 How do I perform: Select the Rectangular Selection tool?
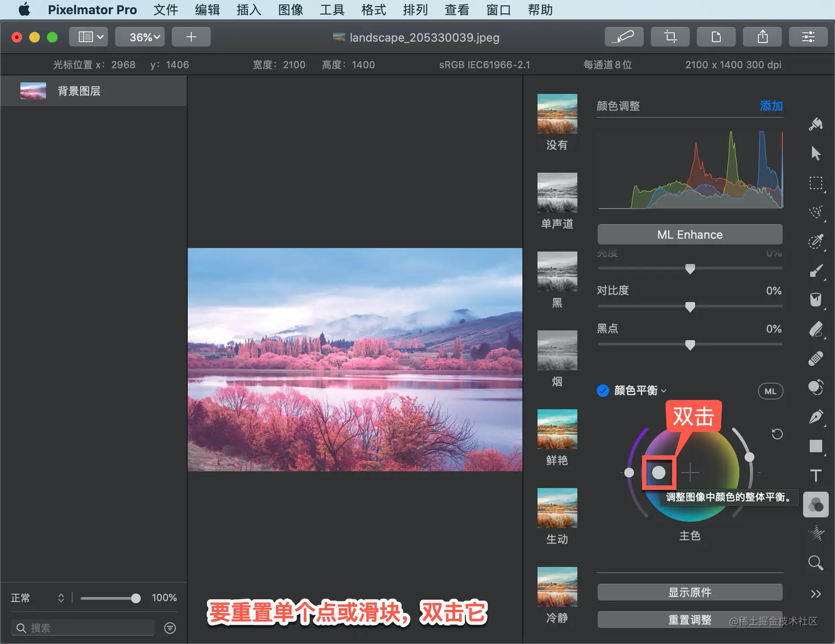point(816,183)
